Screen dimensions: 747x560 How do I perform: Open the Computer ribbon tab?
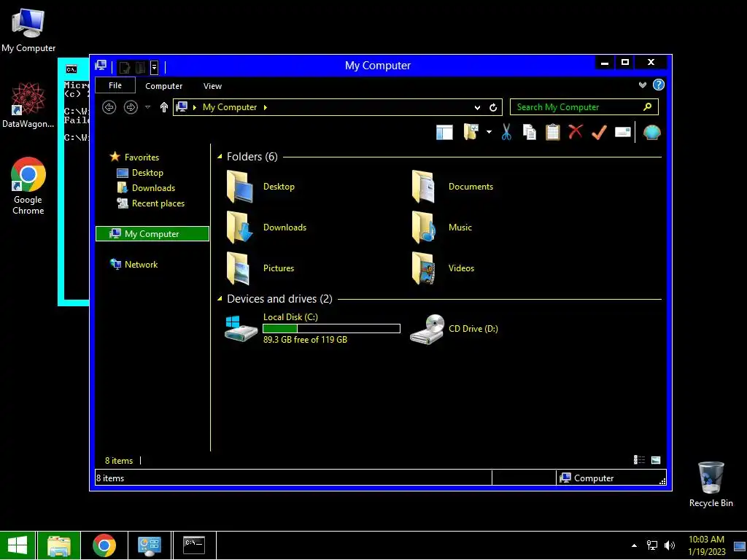point(164,86)
